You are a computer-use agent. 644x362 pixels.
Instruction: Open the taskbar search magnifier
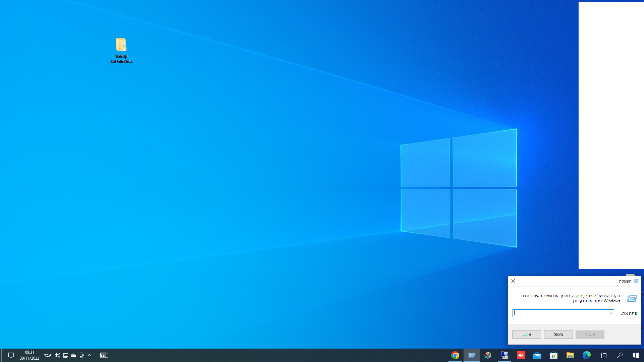click(x=620, y=355)
